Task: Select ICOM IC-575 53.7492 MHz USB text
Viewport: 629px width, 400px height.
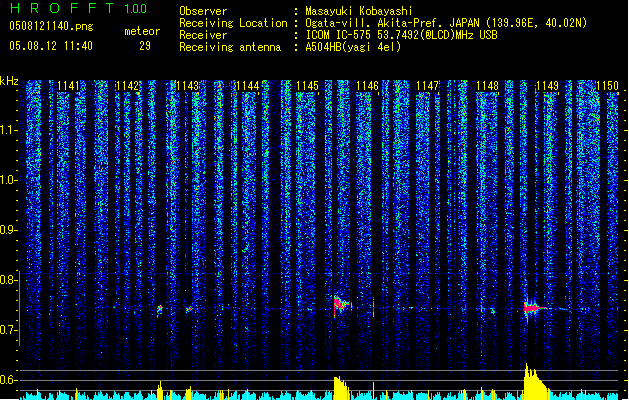Action: click(401, 35)
